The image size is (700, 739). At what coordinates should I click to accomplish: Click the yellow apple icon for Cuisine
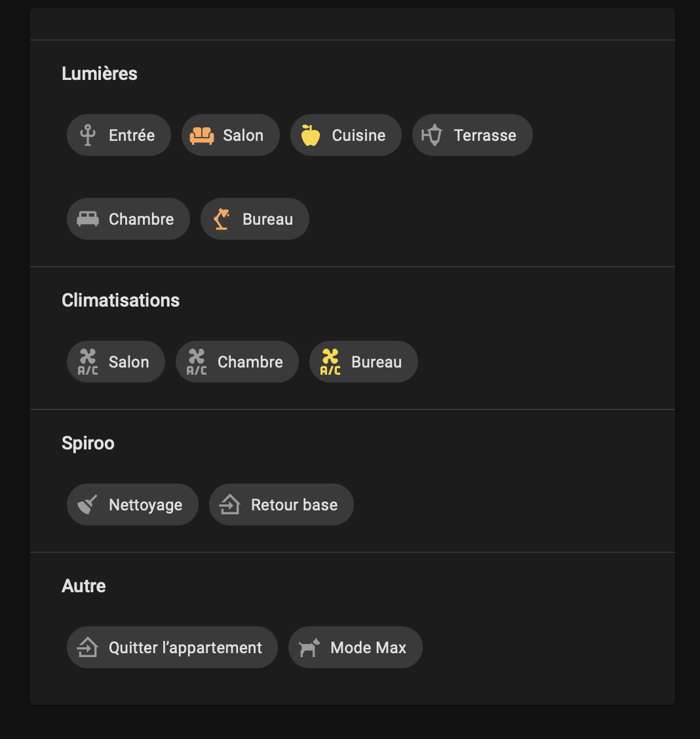click(311, 135)
